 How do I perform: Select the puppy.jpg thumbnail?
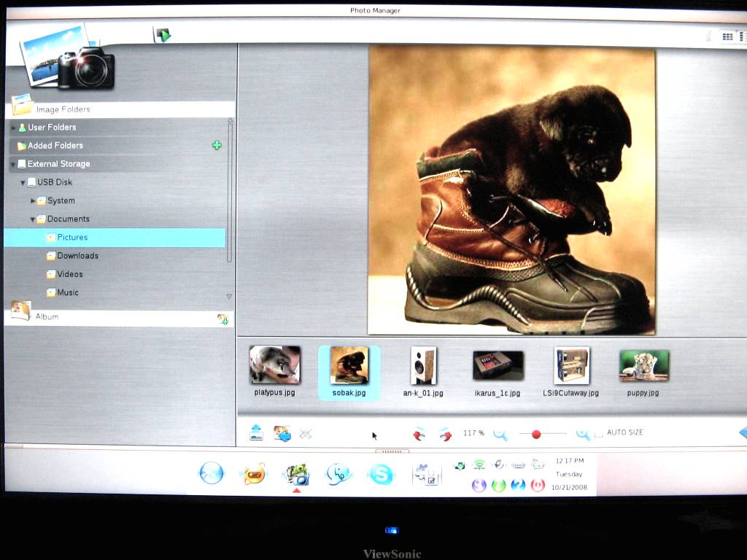tap(643, 373)
